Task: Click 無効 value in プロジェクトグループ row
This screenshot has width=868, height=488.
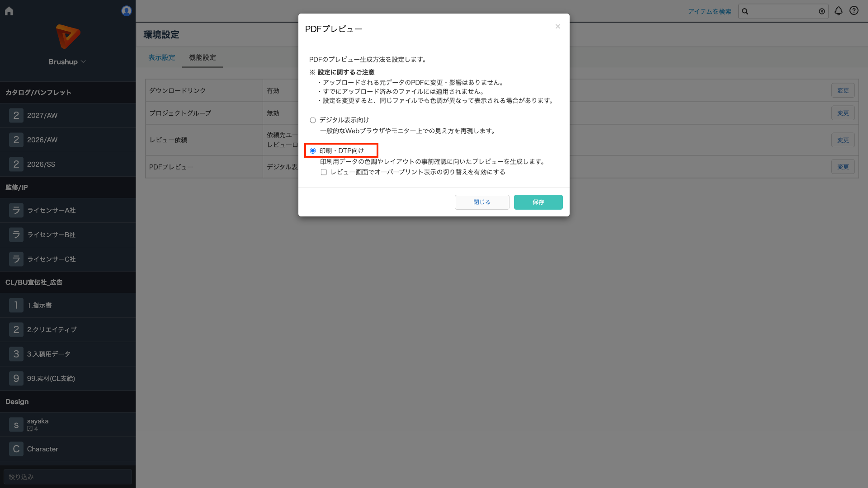Action: pos(273,113)
